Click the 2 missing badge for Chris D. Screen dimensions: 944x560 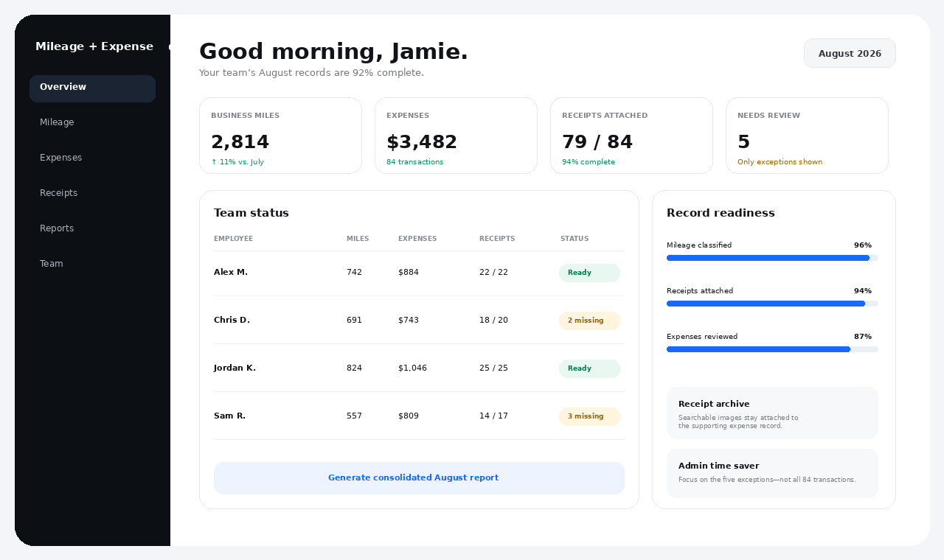point(589,321)
